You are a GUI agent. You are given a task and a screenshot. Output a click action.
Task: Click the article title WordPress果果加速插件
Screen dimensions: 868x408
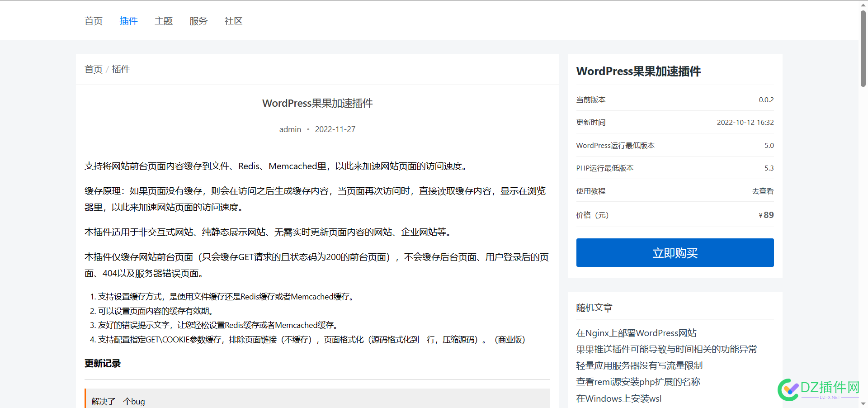(317, 103)
